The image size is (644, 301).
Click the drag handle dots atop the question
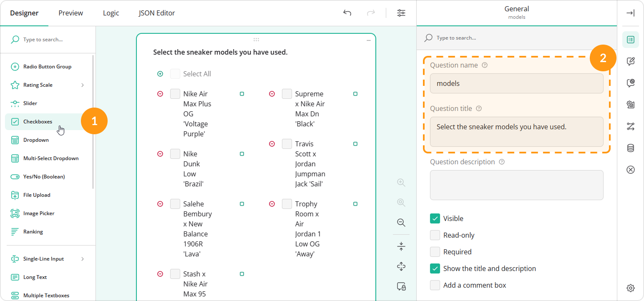(256, 40)
